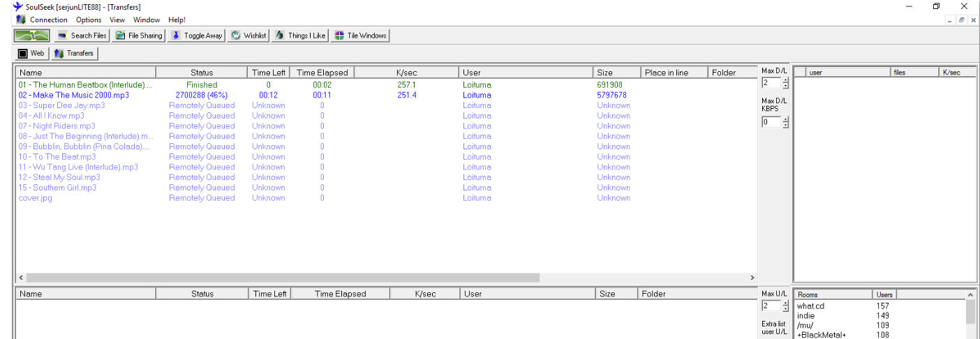The height and width of the screenshot is (339, 980).
Task: Click the Max D/L KBPS input field
Action: (x=771, y=122)
